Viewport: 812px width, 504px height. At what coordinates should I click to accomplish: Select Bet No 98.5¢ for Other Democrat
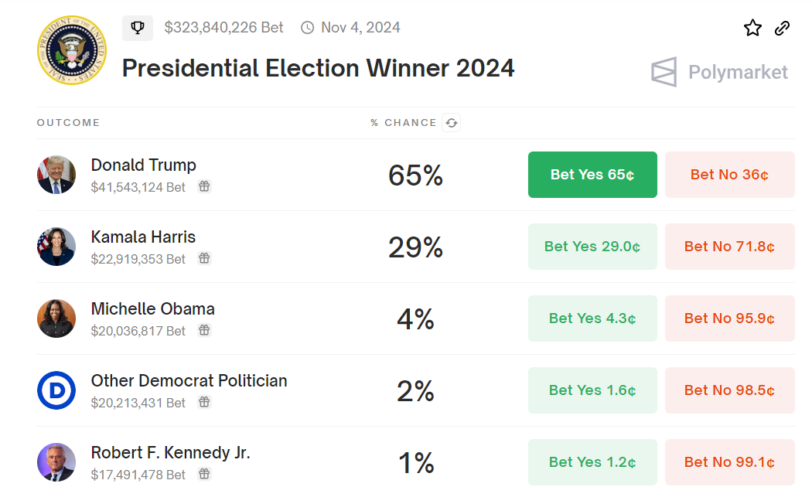tap(729, 390)
